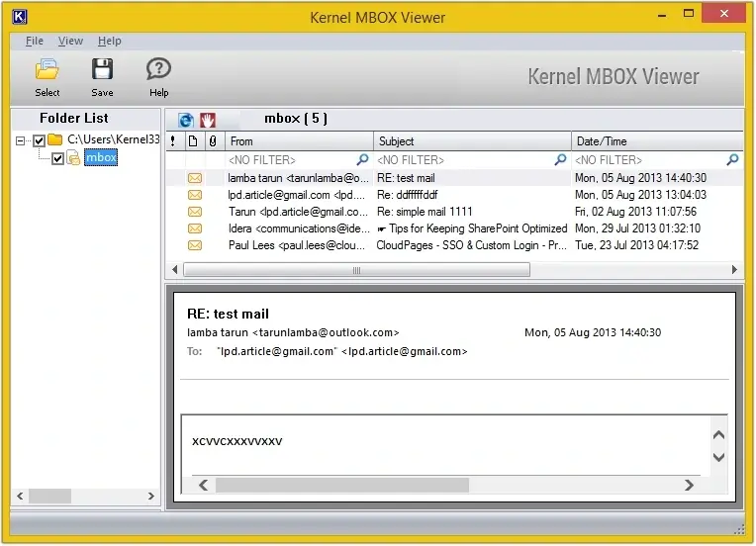Click the Folder List horizontal scrollbar thumb
The image size is (756, 546).
coord(50,496)
